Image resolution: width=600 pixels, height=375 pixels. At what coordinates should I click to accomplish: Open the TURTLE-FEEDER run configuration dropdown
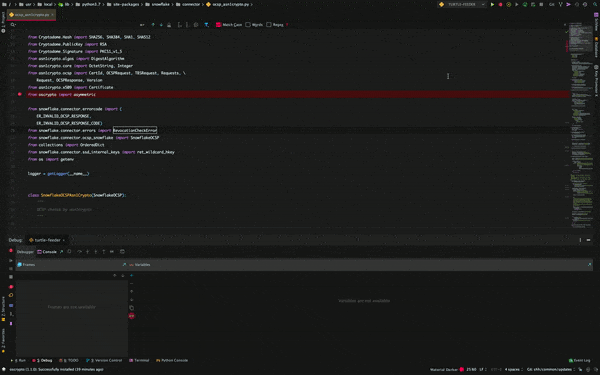coord(462,4)
